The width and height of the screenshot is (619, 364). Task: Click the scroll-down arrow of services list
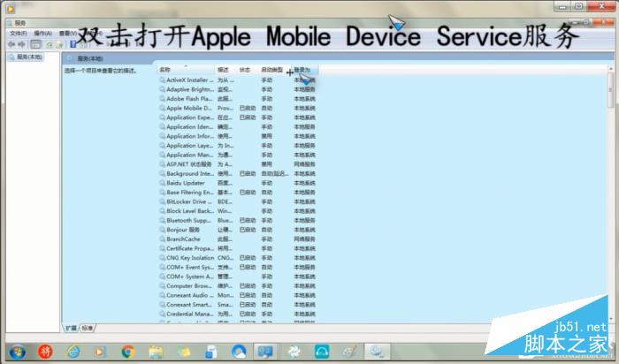click(x=610, y=318)
